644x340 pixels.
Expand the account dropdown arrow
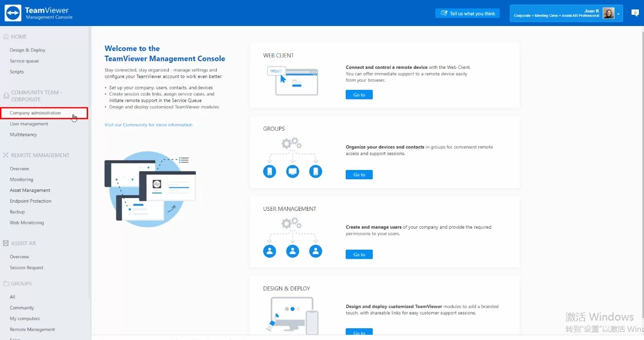619,14
